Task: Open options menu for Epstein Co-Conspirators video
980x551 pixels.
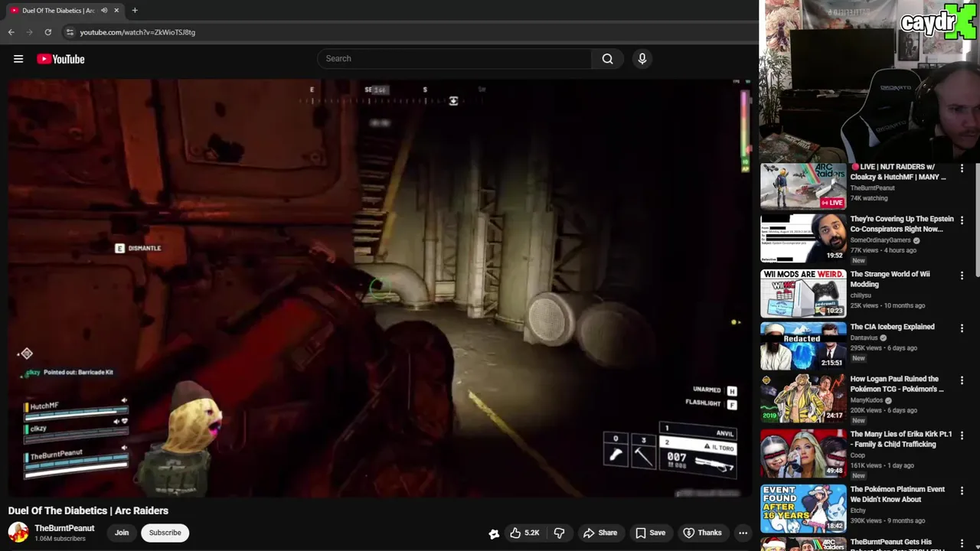Action: (962, 221)
